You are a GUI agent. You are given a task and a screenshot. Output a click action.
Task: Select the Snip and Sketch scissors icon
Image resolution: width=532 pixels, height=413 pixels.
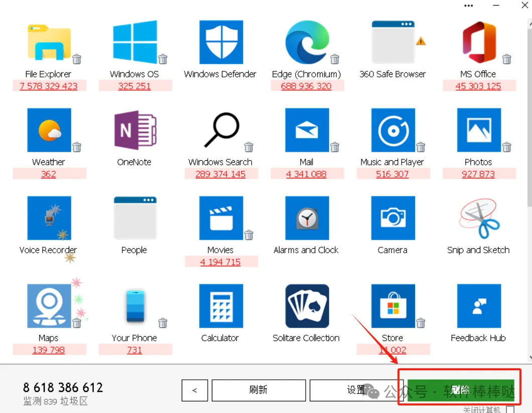coord(479,218)
